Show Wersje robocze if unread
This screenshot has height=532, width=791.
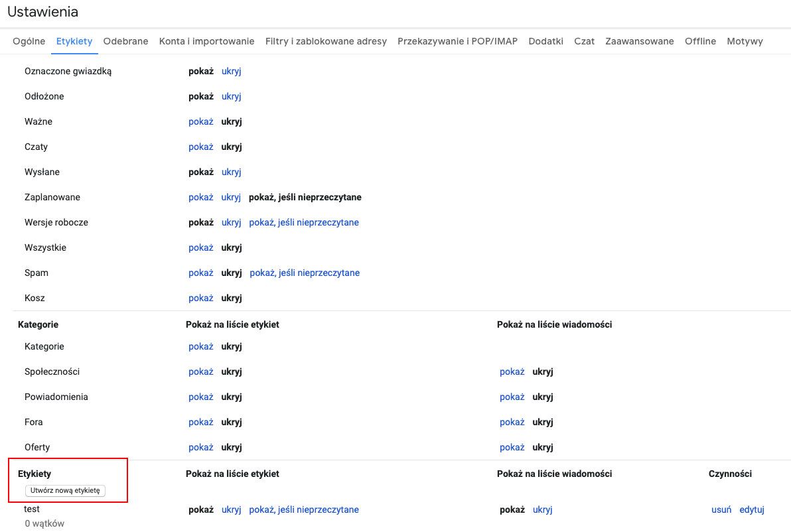[x=304, y=222]
